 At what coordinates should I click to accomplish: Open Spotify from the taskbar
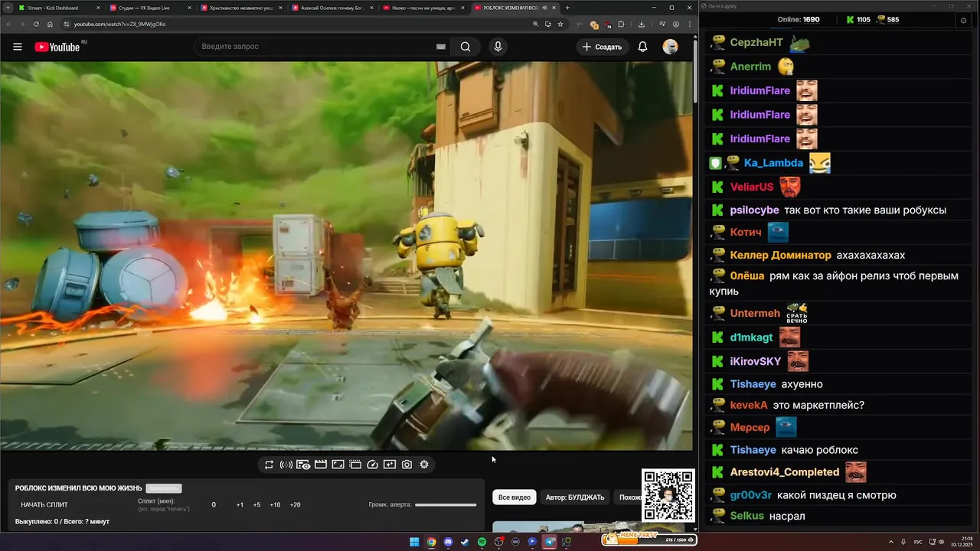click(482, 542)
